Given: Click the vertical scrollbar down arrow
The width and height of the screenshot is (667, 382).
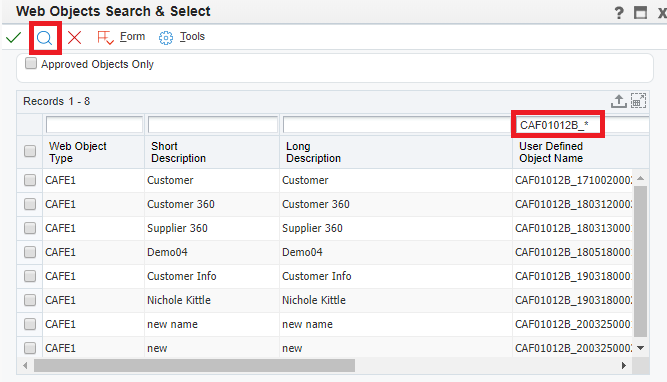Looking at the screenshot, I should [641, 348].
